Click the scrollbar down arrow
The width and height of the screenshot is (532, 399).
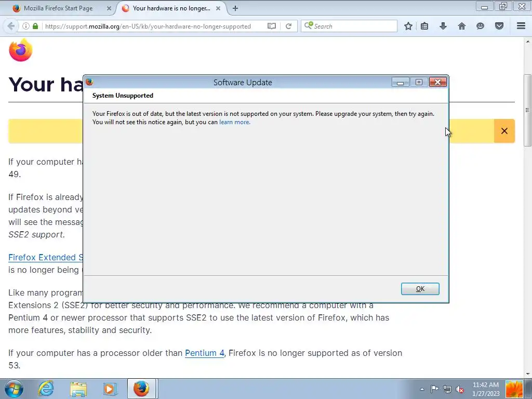click(527, 374)
